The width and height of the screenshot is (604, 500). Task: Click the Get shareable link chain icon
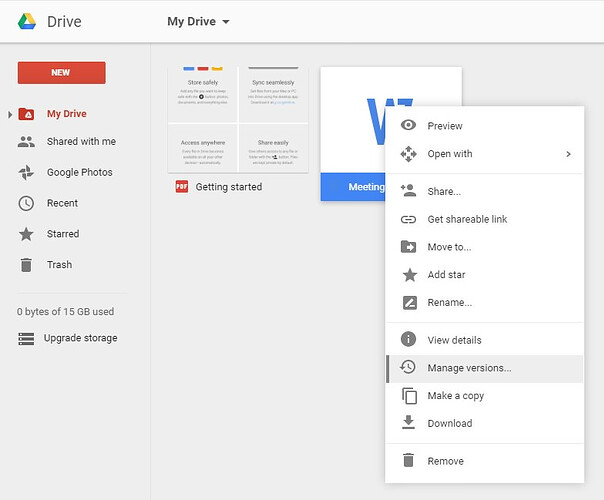coord(408,219)
